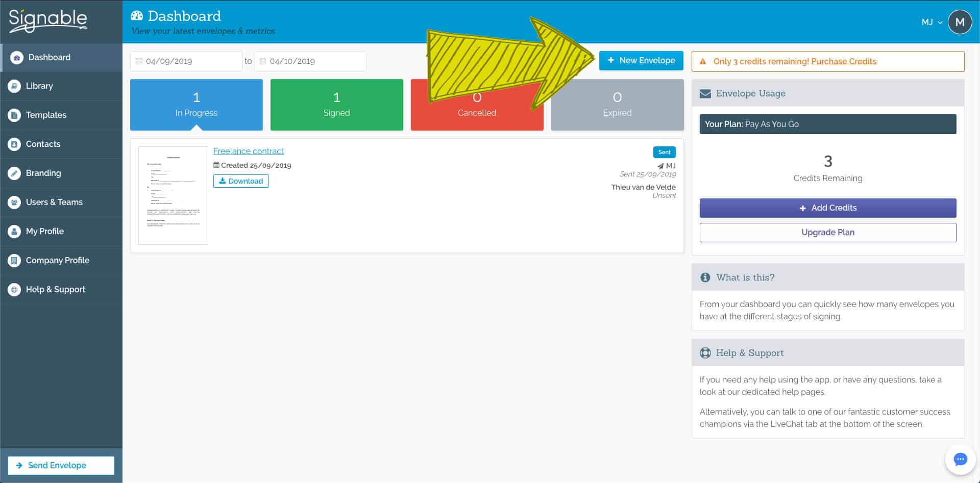The height and width of the screenshot is (483, 980).
Task: Click the Help & Support sidebar icon
Action: click(x=14, y=290)
